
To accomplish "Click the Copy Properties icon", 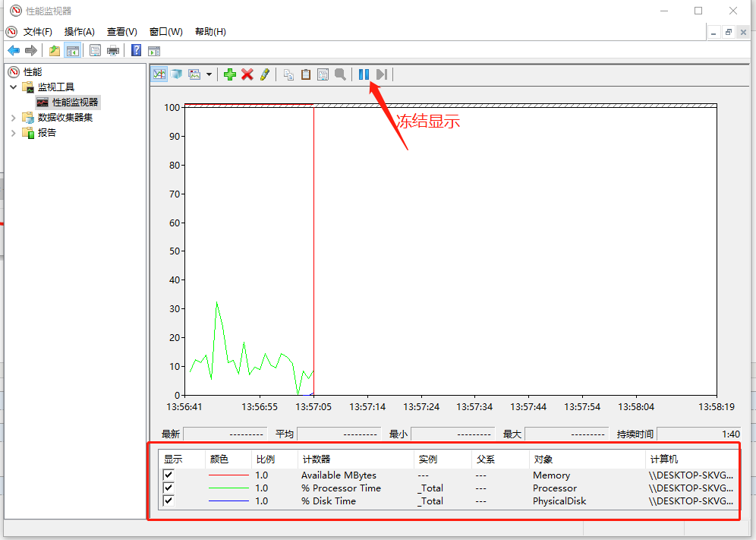I will pos(288,74).
